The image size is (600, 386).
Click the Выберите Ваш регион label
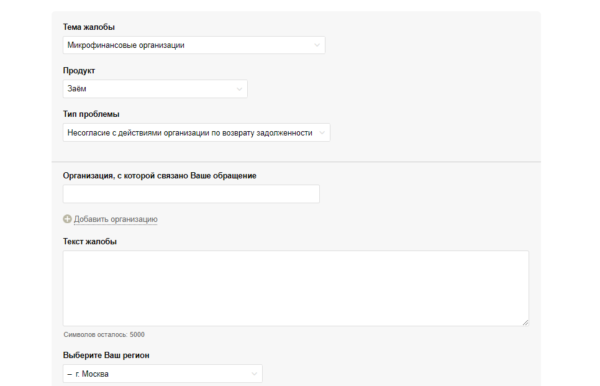[106, 355]
